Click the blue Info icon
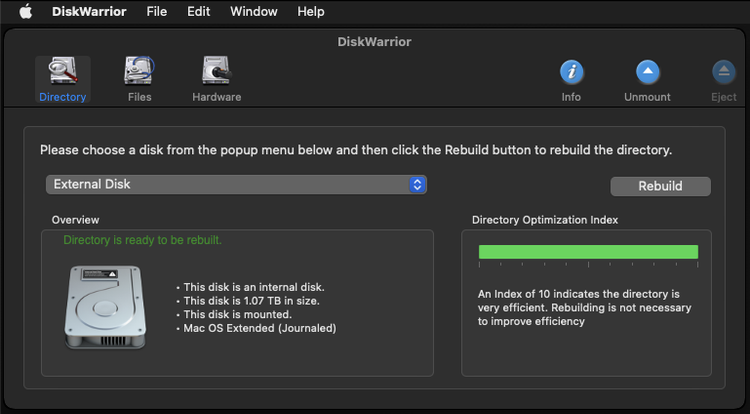 point(571,72)
